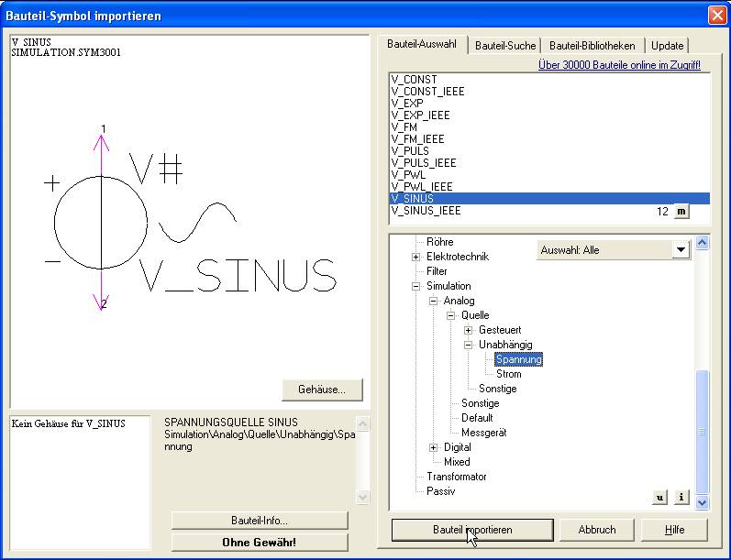Go to the Update tab
731x560 pixels.
[x=667, y=46]
